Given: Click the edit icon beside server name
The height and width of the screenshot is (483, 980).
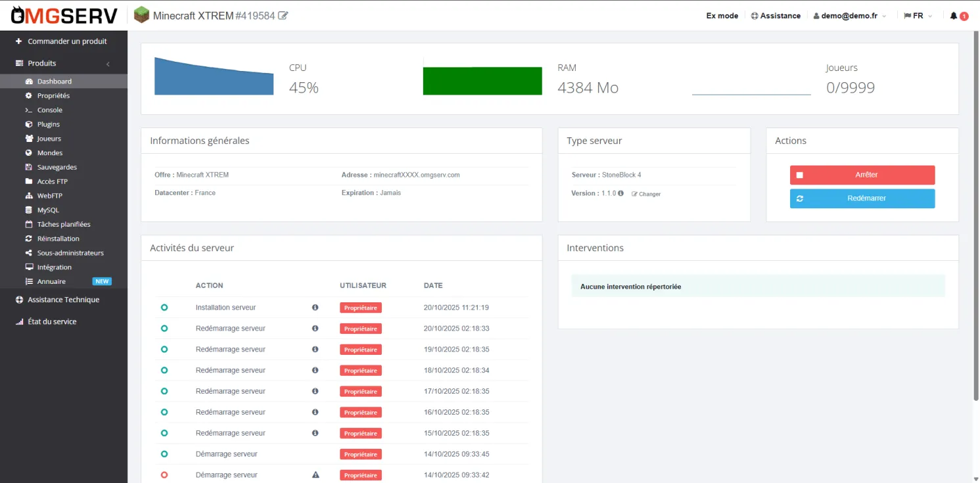Looking at the screenshot, I should pyautogui.click(x=283, y=15).
